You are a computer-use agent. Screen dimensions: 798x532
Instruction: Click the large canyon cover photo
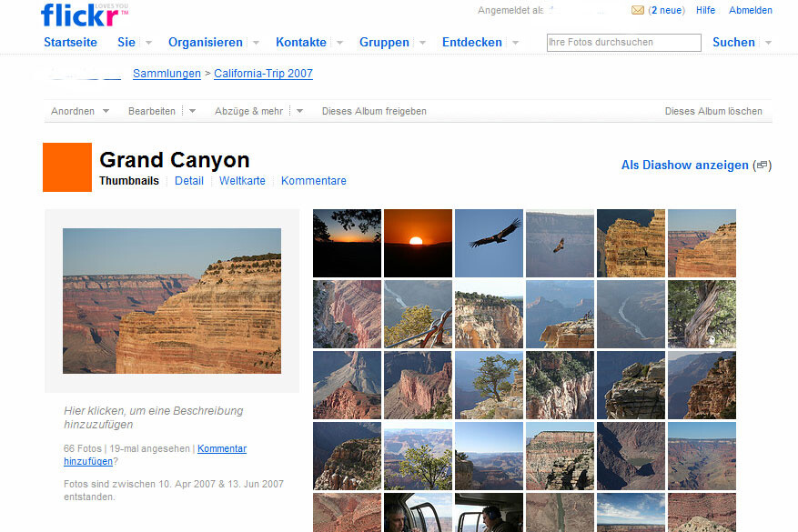click(x=172, y=301)
